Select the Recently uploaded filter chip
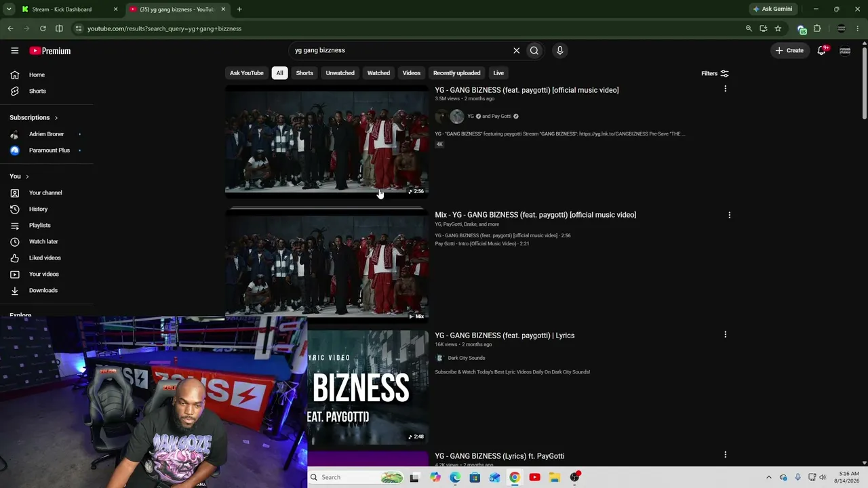This screenshot has width=868, height=488. click(456, 73)
